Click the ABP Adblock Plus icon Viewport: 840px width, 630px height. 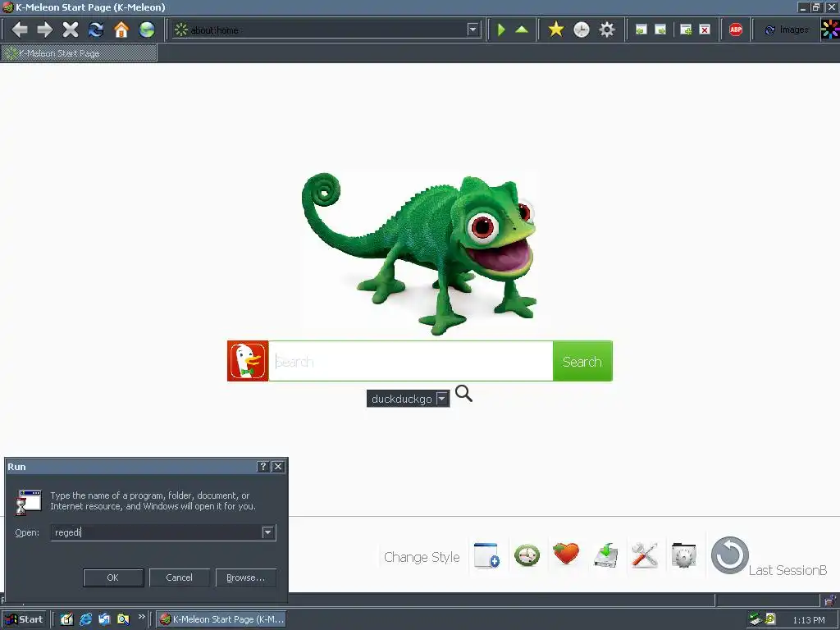[736, 30]
